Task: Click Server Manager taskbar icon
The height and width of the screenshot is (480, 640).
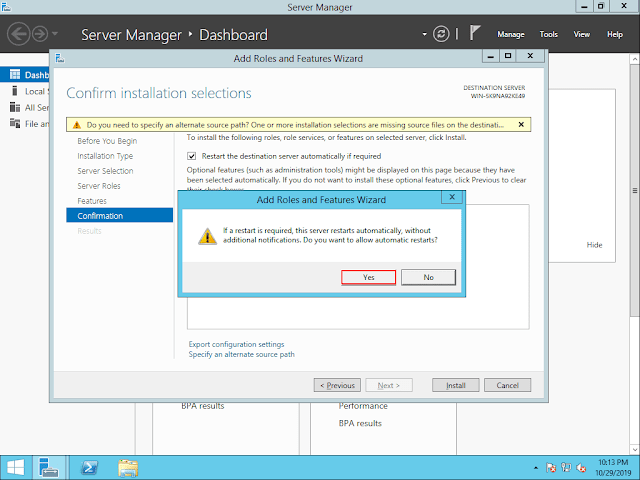Action: coord(49,468)
